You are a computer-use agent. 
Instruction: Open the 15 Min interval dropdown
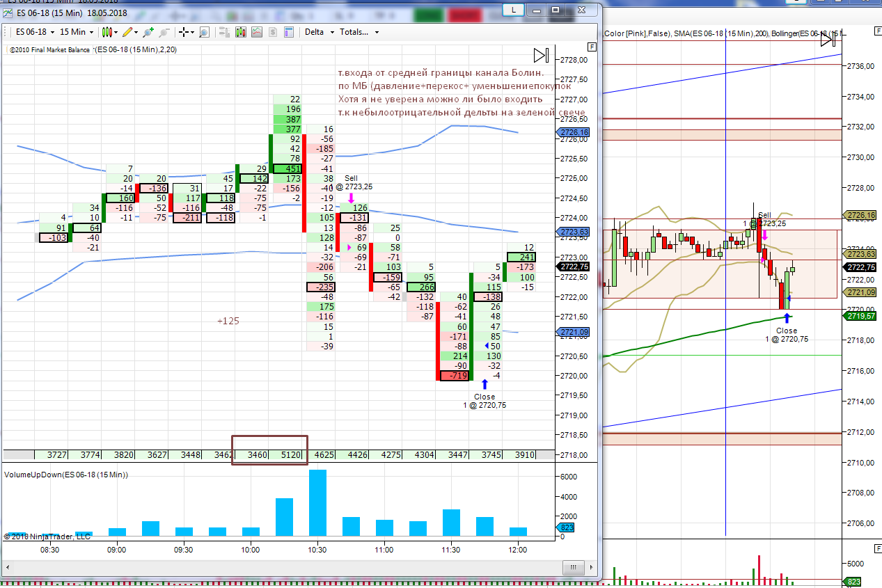point(77,32)
